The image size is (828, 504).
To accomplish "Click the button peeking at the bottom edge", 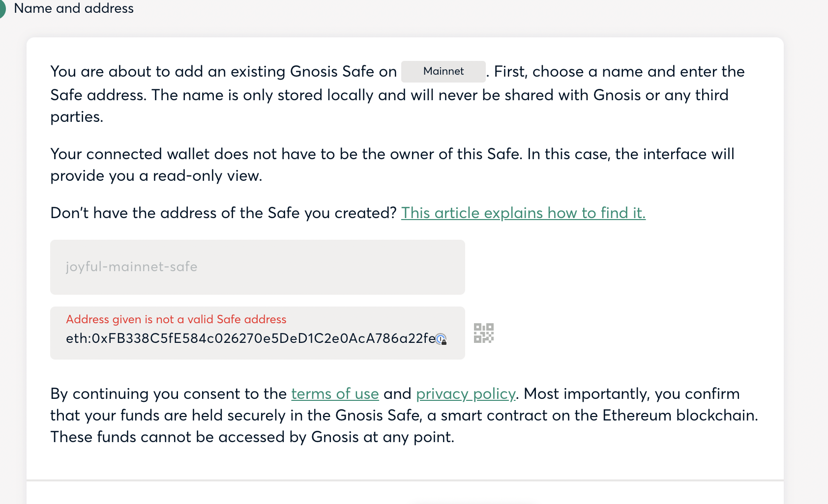I will click(x=473, y=502).
